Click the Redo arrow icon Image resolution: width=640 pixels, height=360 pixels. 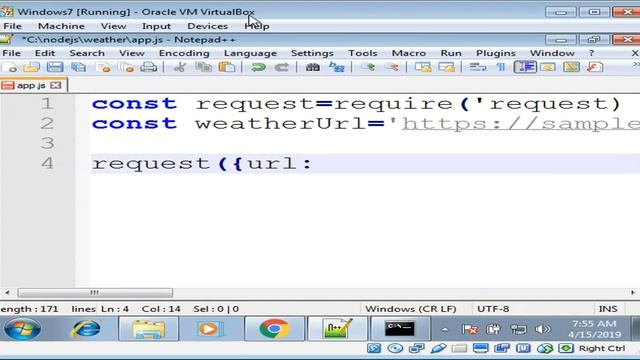tap(282, 67)
